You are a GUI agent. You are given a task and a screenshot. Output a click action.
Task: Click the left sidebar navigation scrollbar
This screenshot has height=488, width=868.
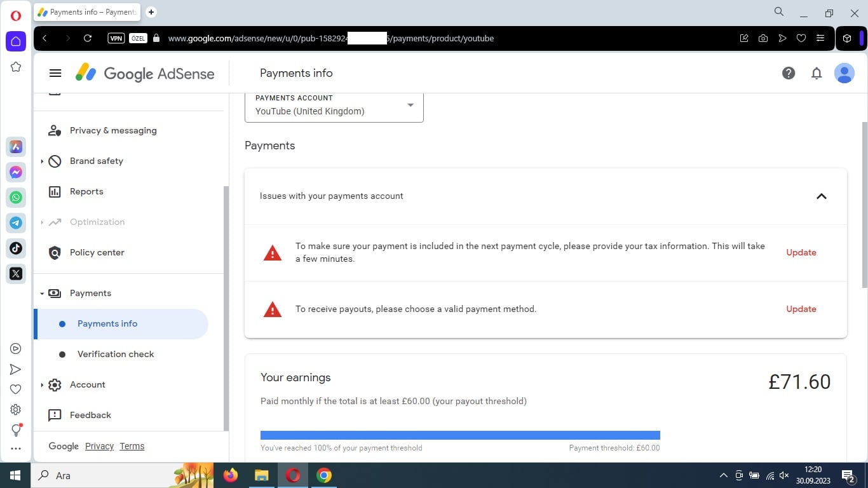(226, 308)
